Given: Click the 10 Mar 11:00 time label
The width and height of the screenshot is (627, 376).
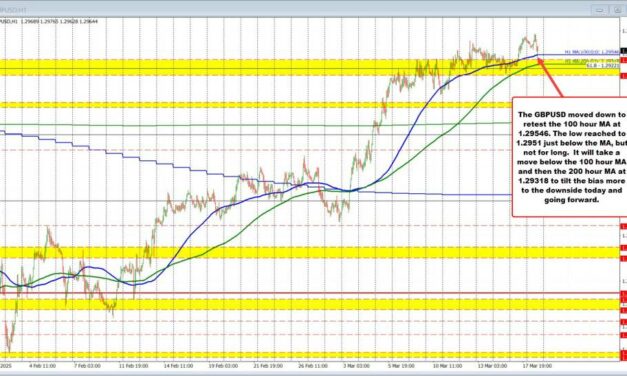Looking at the screenshot, I should click(448, 366).
